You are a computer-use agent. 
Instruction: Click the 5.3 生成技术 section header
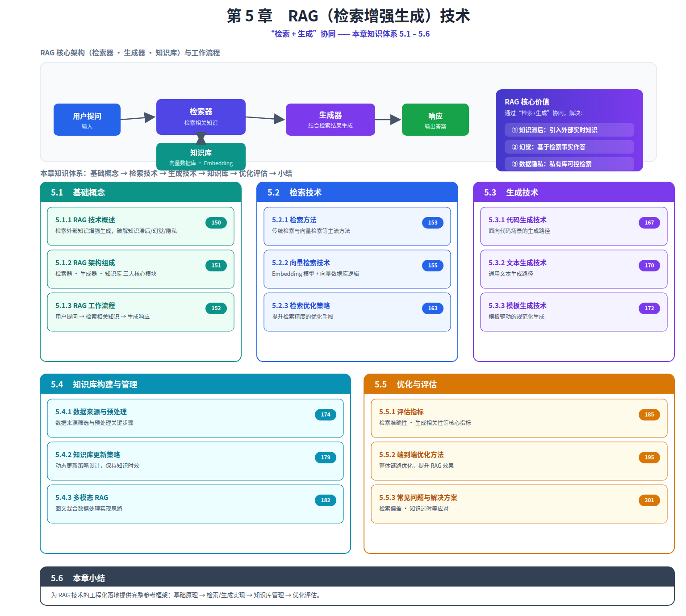pyautogui.click(x=574, y=192)
